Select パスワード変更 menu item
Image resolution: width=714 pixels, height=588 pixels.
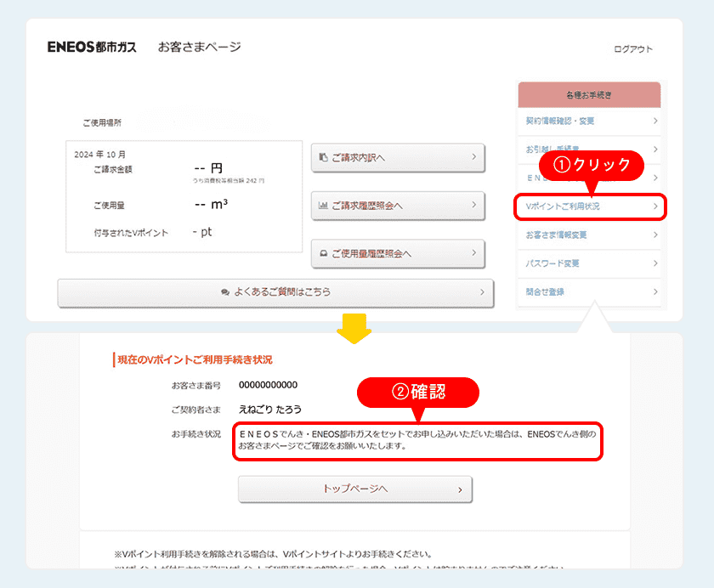(x=589, y=263)
